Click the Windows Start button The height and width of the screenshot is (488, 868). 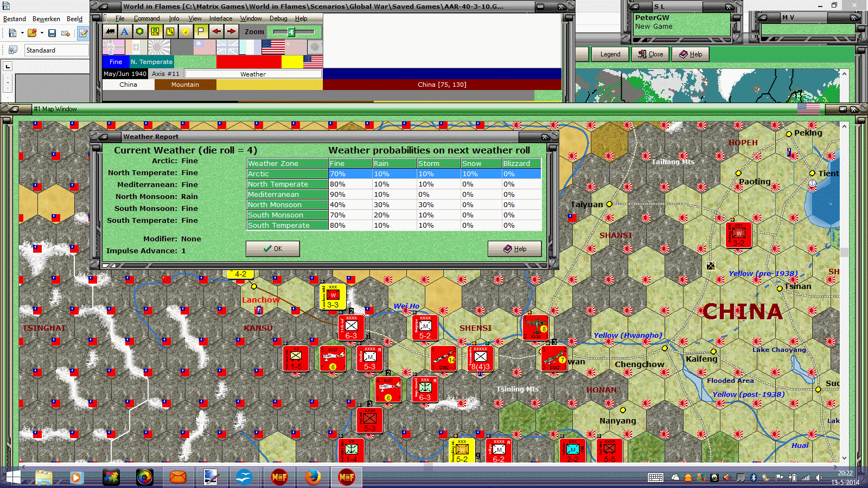[13, 477]
